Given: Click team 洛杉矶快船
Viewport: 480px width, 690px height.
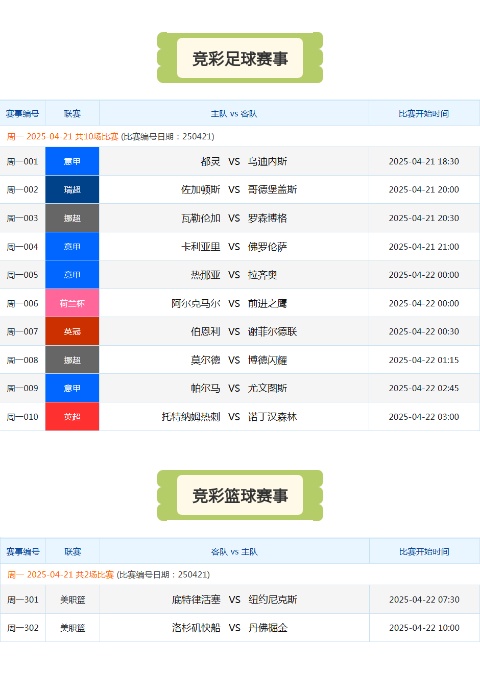Looking at the screenshot, I should point(196,628).
